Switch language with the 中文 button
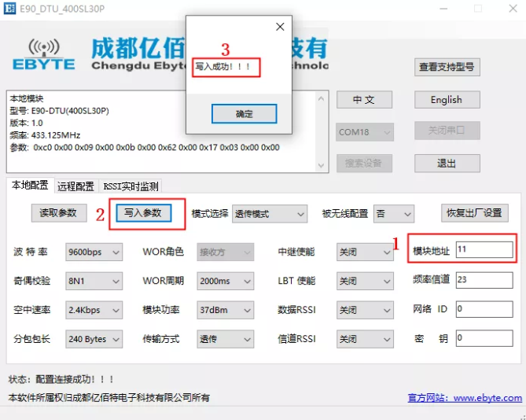Screen dimensions: 526x420 pyautogui.click(x=364, y=100)
